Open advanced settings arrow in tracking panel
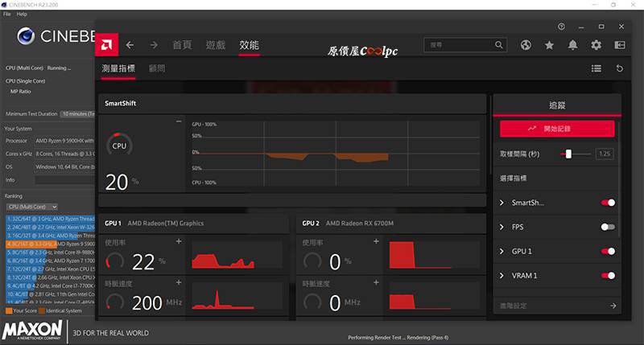Viewport: 644px width, 345px height. click(613, 306)
